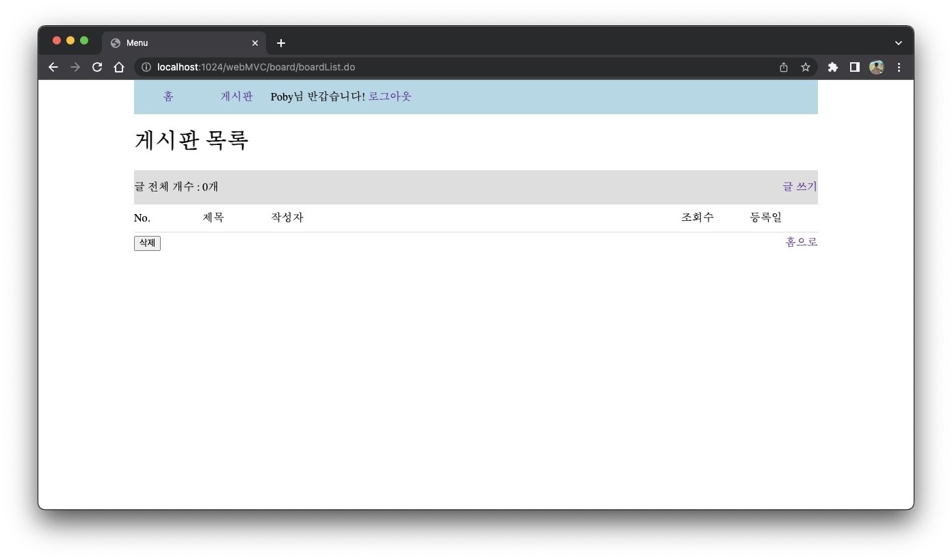Open the 홈 navigation link
Screen dimensions: 952x560
coord(168,96)
